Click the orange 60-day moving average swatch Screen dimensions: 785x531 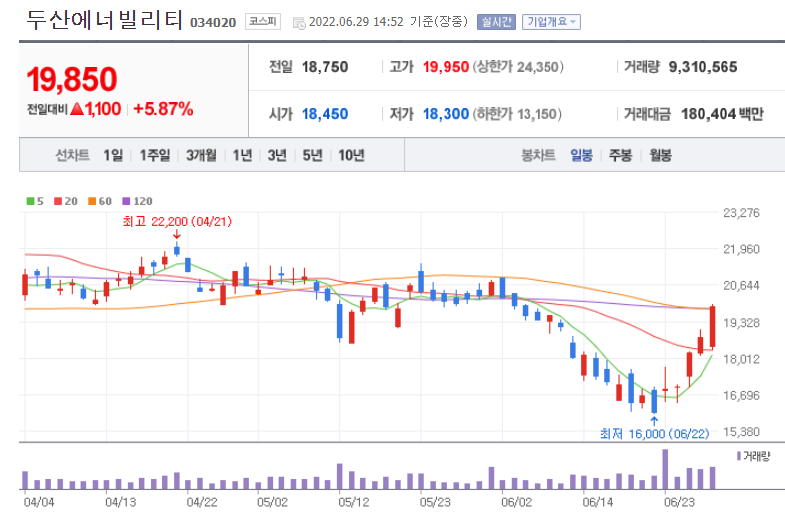click(x=92, y=201)
